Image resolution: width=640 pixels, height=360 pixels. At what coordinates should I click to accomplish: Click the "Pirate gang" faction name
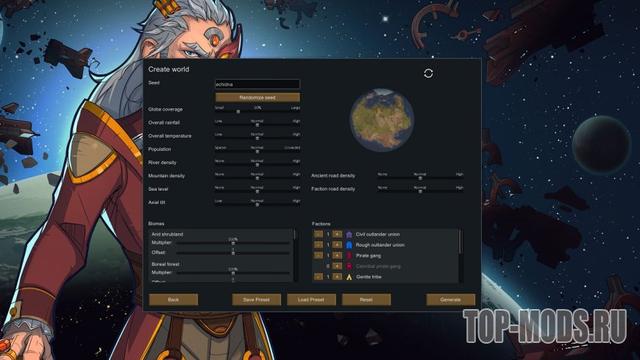(x=368, y=256)
